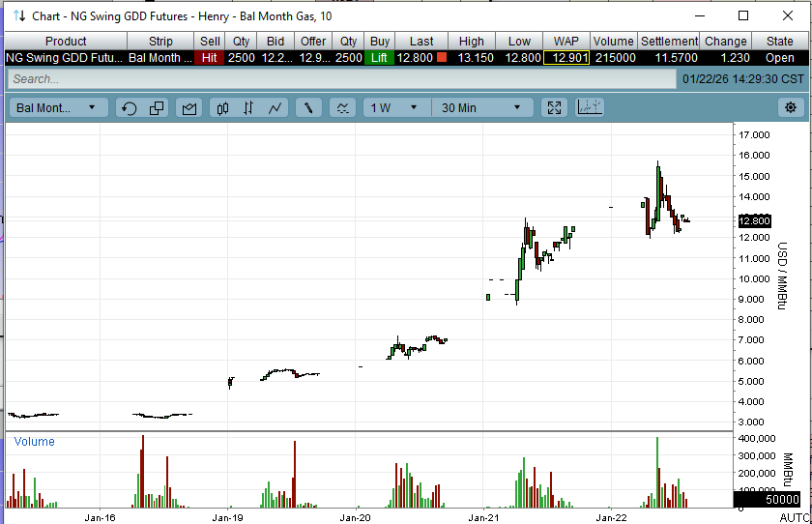
Task: Open the Bal Month strip dropdown
Action: pyautogui.click(x=58, y=107)
